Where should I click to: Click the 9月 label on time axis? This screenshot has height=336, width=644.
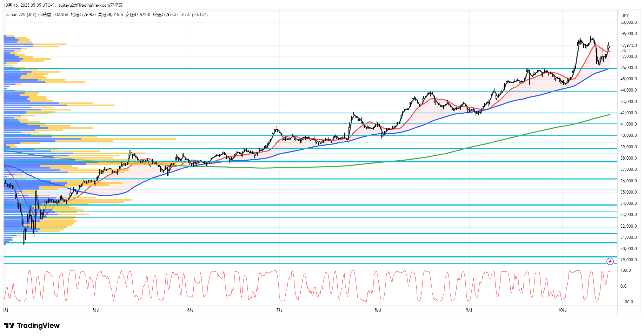pos(469,310)
